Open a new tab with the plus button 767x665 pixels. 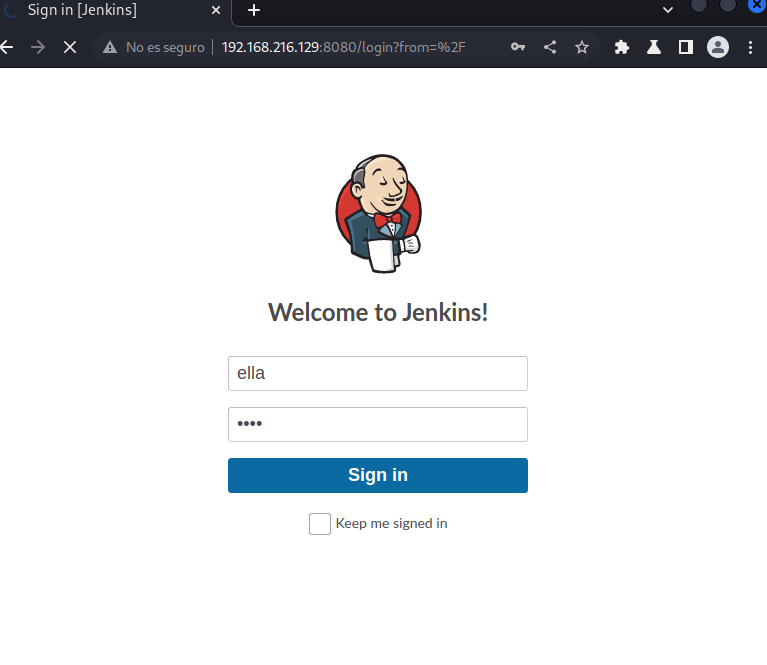[254, 10]
